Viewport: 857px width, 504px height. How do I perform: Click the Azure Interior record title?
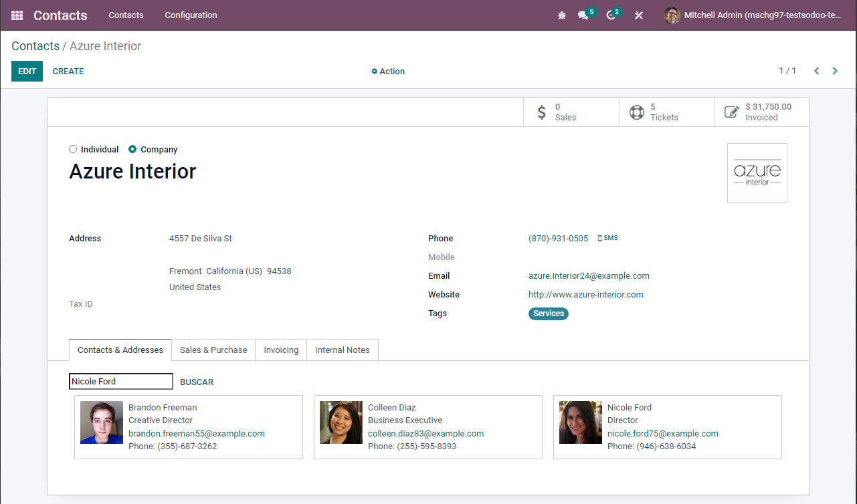[x=132, y=172]
